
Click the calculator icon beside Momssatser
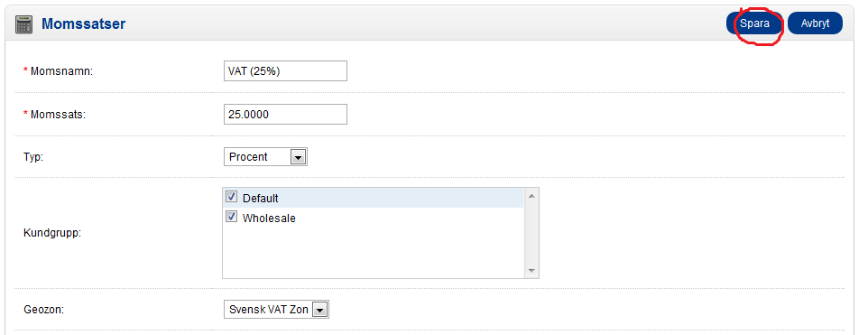[x=23, y=24]
